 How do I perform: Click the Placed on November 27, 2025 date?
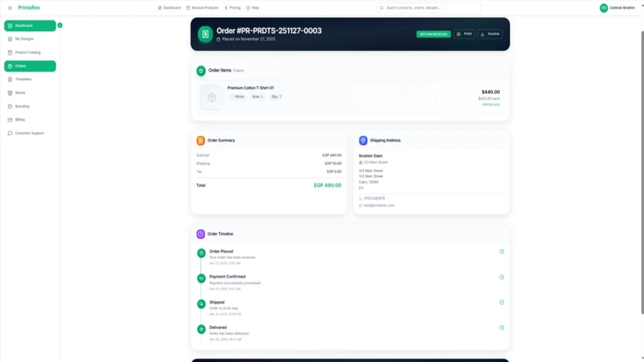click(249, 39)
